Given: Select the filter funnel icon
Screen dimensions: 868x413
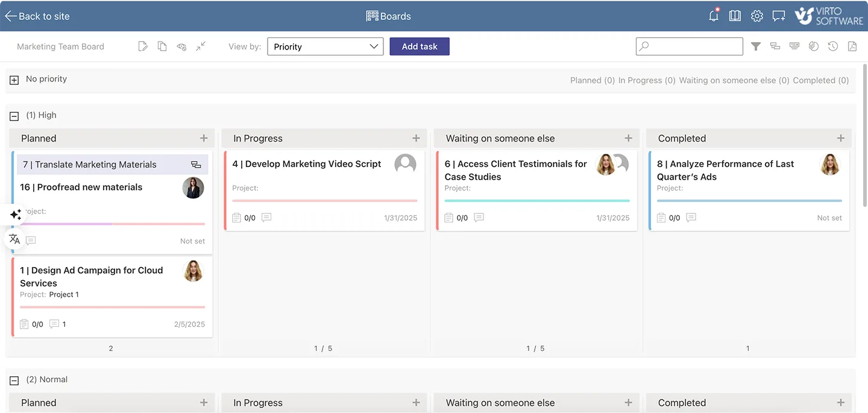Looking at the screenshot, I should coord(756,46).
